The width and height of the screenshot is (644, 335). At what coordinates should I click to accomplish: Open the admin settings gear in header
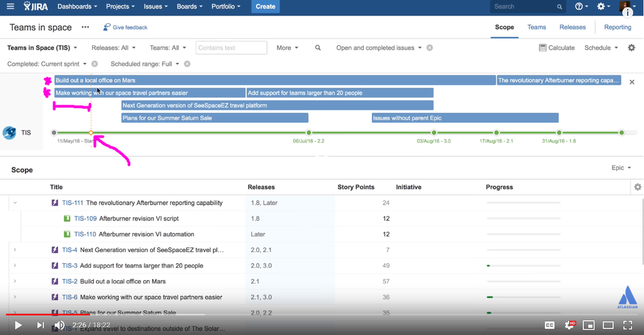coord(601,6)
